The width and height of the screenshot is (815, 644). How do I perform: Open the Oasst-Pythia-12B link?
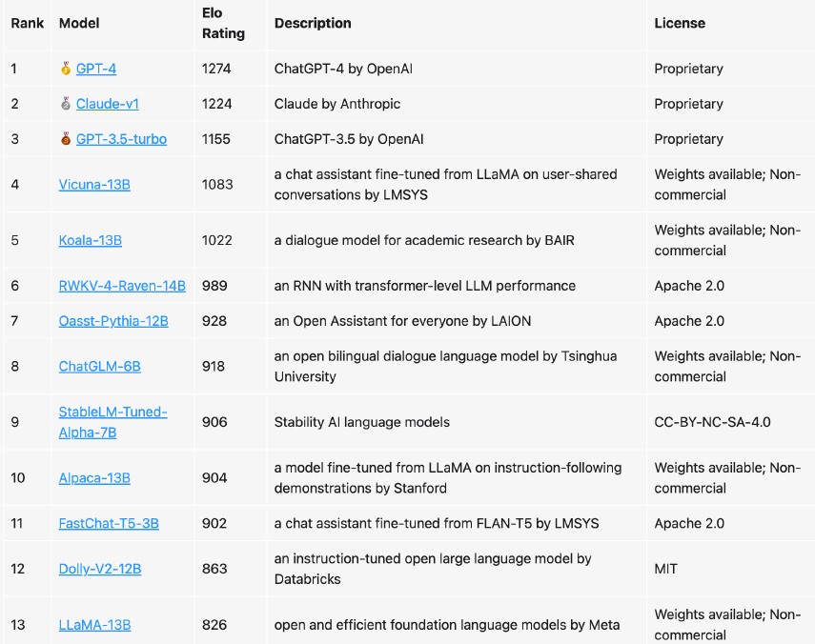coord(113,321)
